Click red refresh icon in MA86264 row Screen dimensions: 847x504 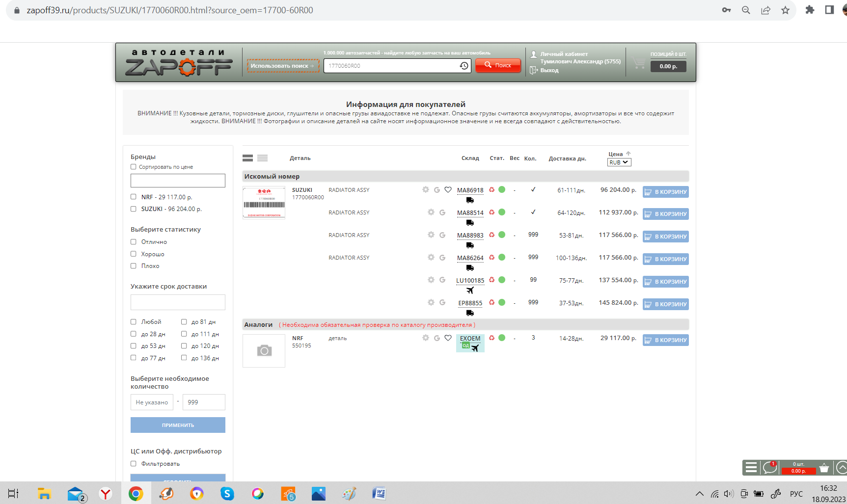click(492, 257)
